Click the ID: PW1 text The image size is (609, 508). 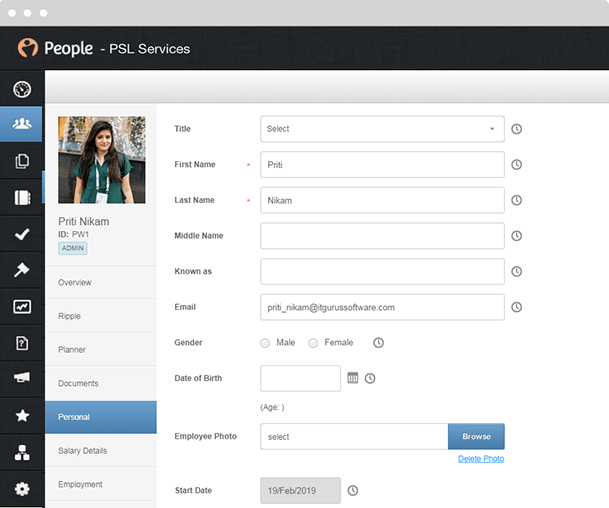pyautogui.click(x=73, y=234)
